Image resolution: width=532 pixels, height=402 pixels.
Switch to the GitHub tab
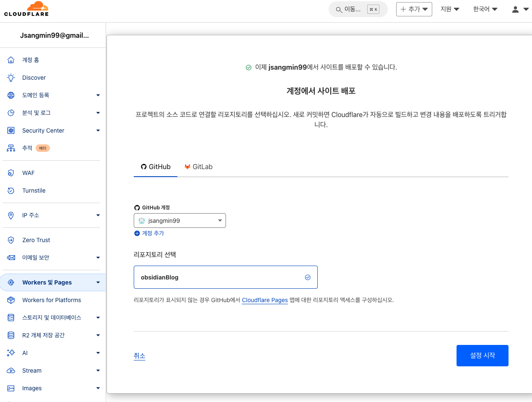(156, 167)
